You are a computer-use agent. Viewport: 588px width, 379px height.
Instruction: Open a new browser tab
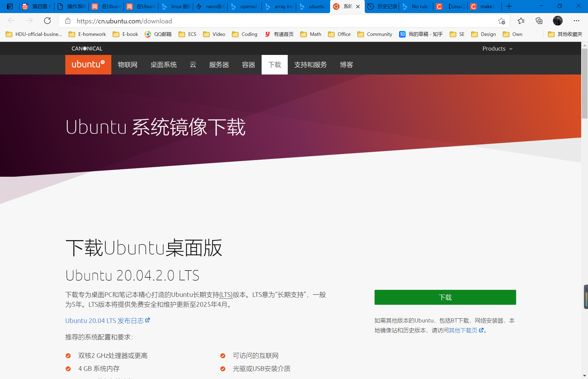tap(509, 6)
